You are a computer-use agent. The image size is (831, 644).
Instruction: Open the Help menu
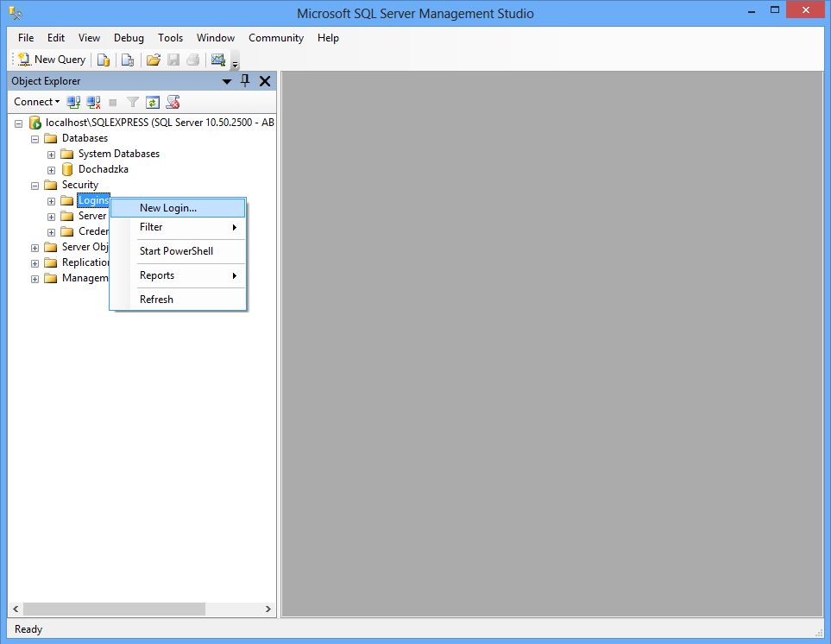point(328,38)
